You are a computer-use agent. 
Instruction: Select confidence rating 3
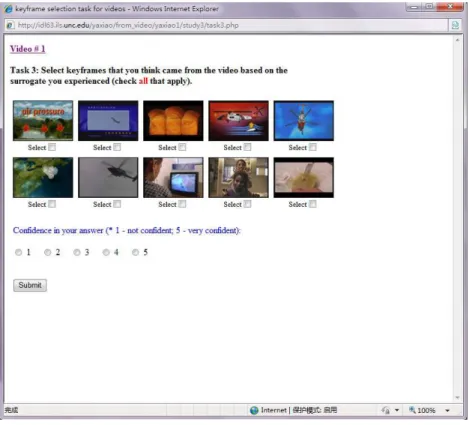[77, 252]
